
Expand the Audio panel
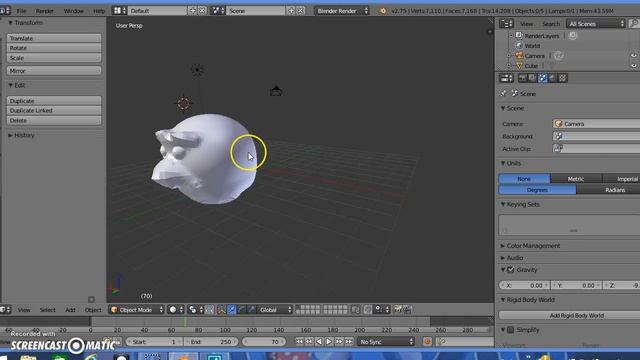click(512, 258)
